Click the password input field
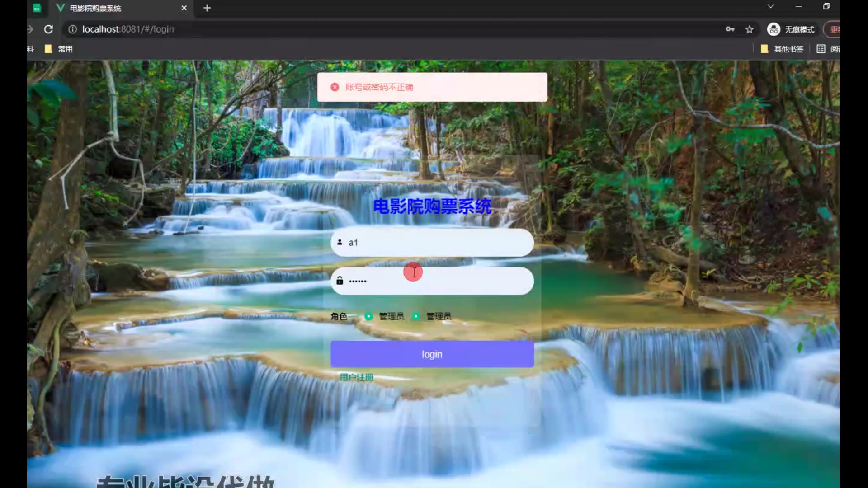The width and height of the screenshot is (868, 488). tap(452, 281)
